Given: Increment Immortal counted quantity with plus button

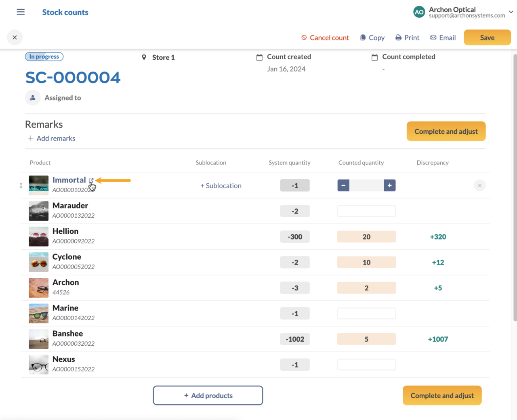Looking at the screenshot, I should coord(389,185).
